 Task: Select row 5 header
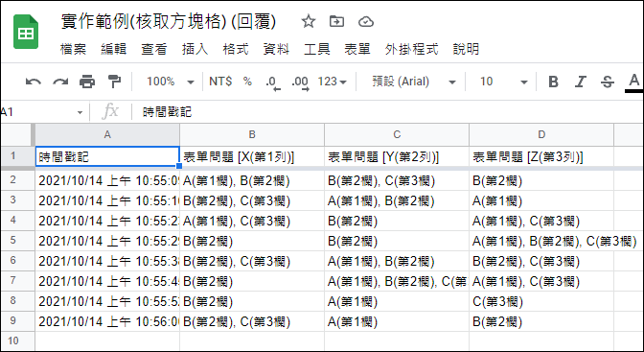pyautogui.click(x=16, y=241)
